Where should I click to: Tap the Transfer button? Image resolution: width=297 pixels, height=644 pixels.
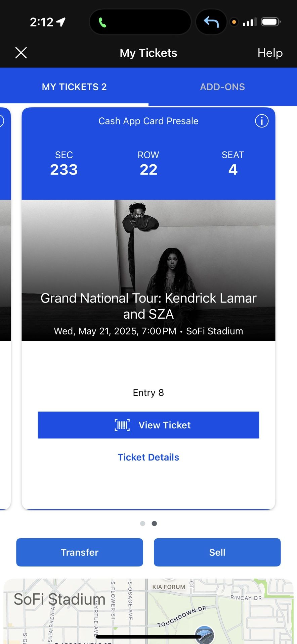click(80, 552)
